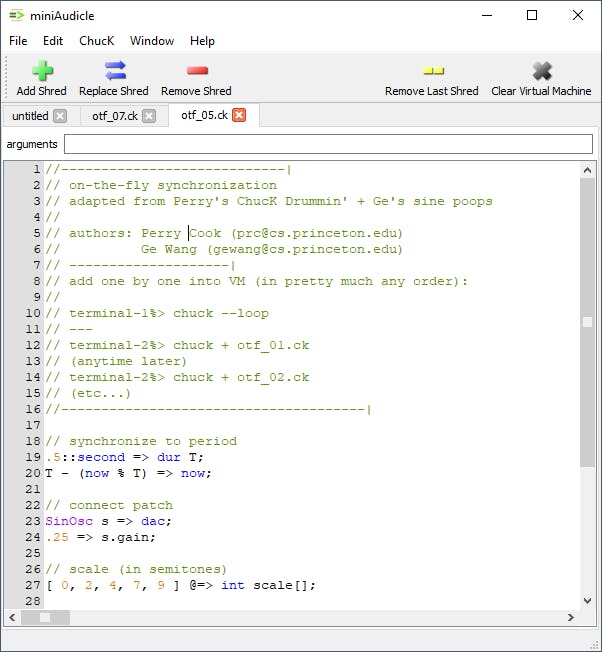Click the 'SinOsc' keyword on line 23
Screen dimensions: 602x652
click(x=69, y=521)
